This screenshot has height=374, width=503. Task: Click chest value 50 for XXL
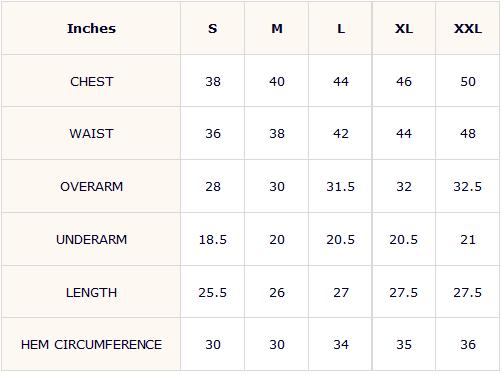click(x=468, y=82)
